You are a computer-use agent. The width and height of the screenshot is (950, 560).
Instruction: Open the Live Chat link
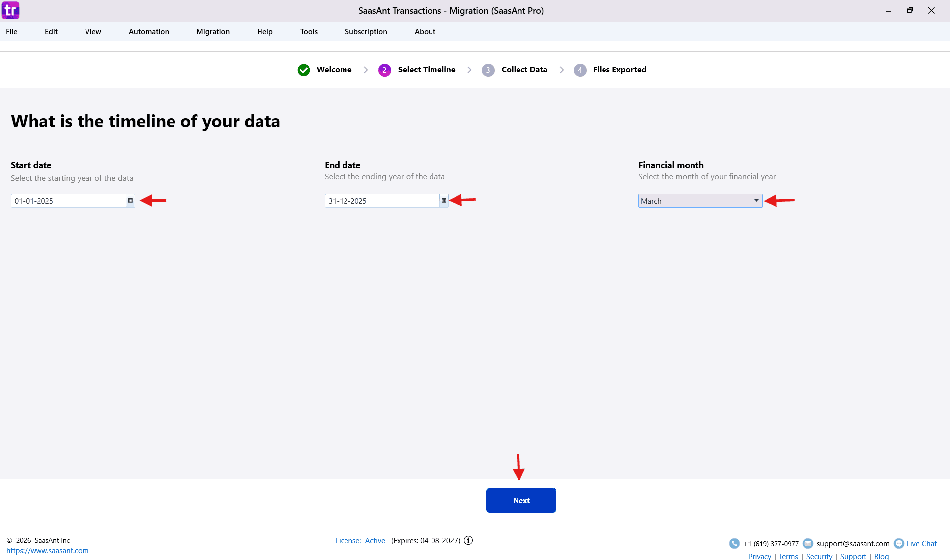pos(922,544)
